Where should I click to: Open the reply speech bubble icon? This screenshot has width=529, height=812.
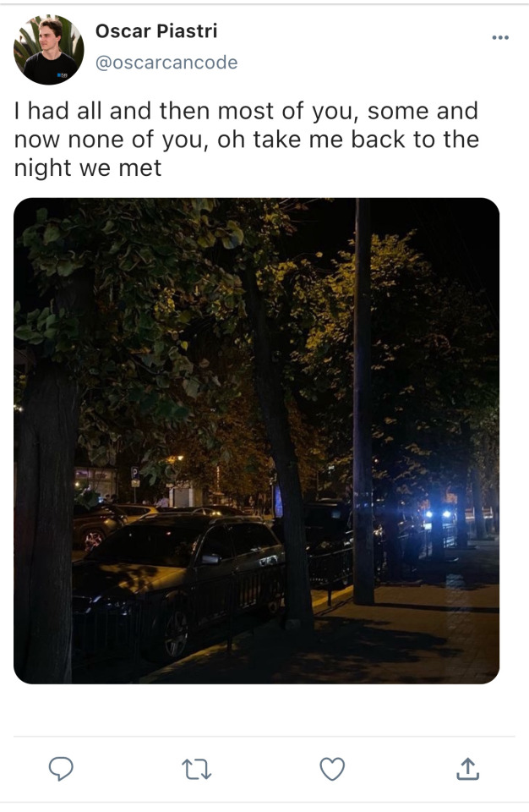tap(61, 769)
